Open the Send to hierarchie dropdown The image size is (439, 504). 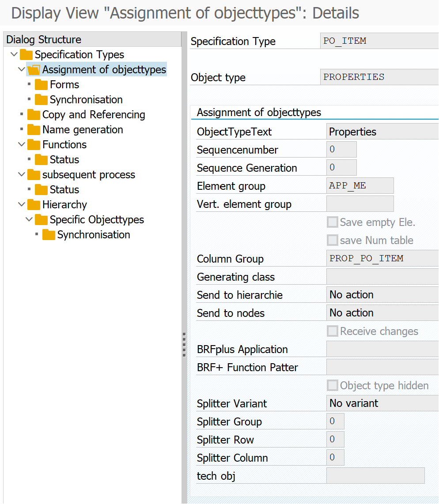(382, 295)
